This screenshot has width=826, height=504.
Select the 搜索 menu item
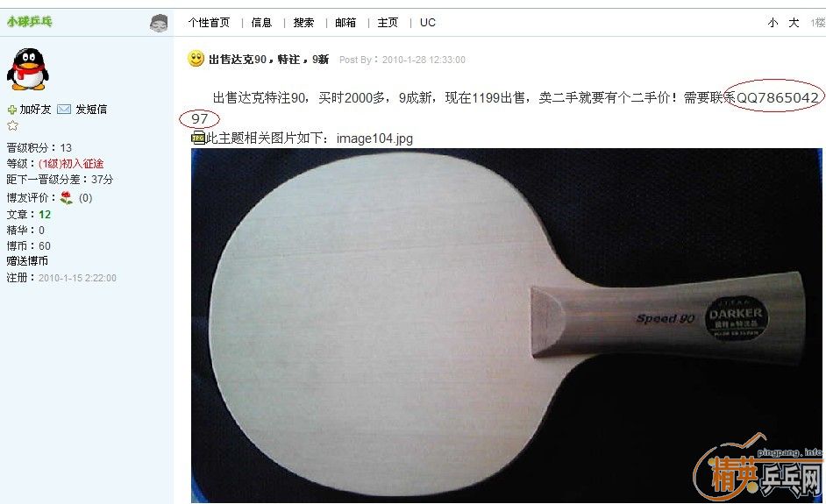[303, 23]
